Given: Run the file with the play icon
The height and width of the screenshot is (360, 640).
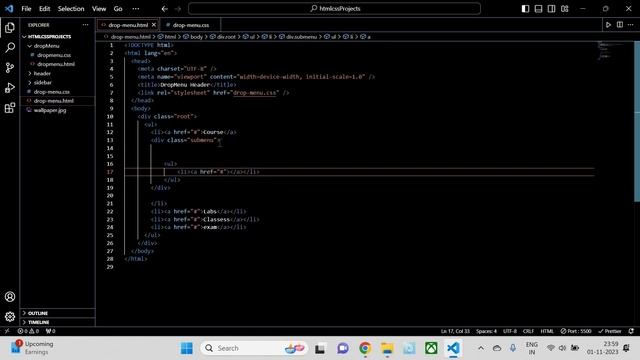Looking at the screenshot, I should (x=608, y=25).
